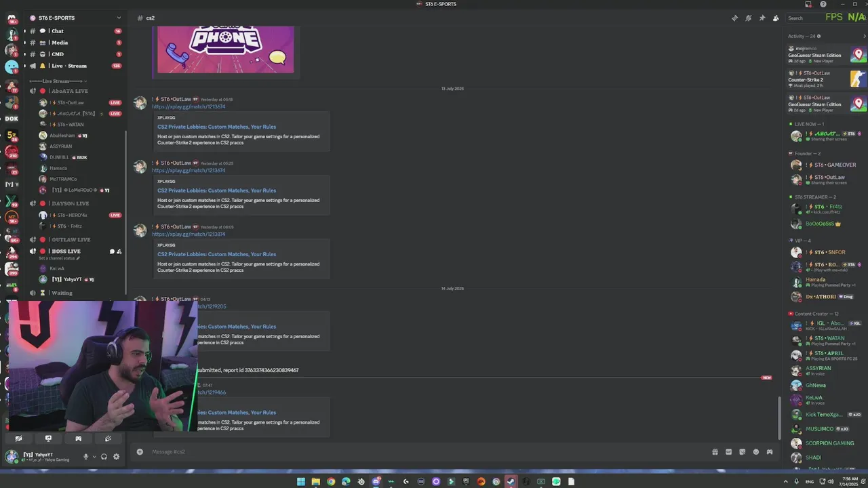The image size is (868, 488).
Task: Set a channel status link
Action: (59, 258)
